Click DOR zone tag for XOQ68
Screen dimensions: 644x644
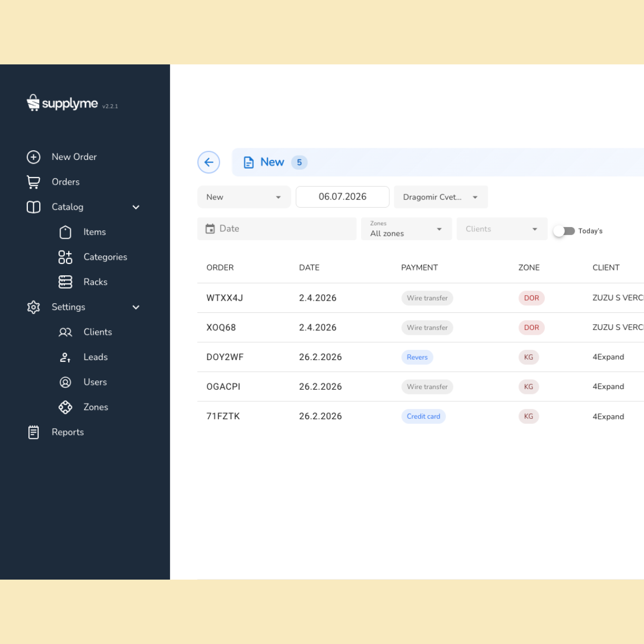coord(531,327)
